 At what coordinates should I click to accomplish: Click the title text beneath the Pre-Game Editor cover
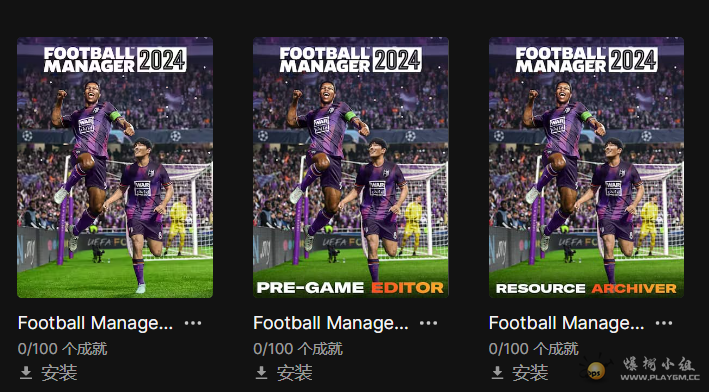click(x=331, y=323)
